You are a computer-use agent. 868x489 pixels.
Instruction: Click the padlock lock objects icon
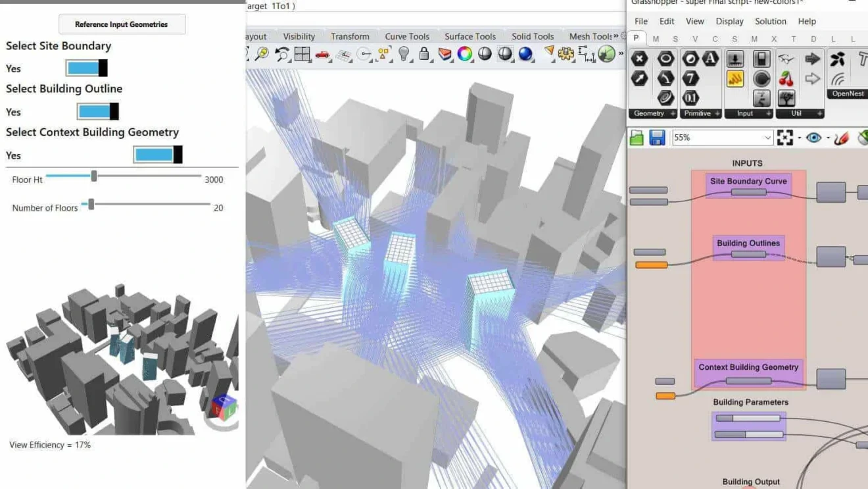pyautogui.click(x=424, y=54)
